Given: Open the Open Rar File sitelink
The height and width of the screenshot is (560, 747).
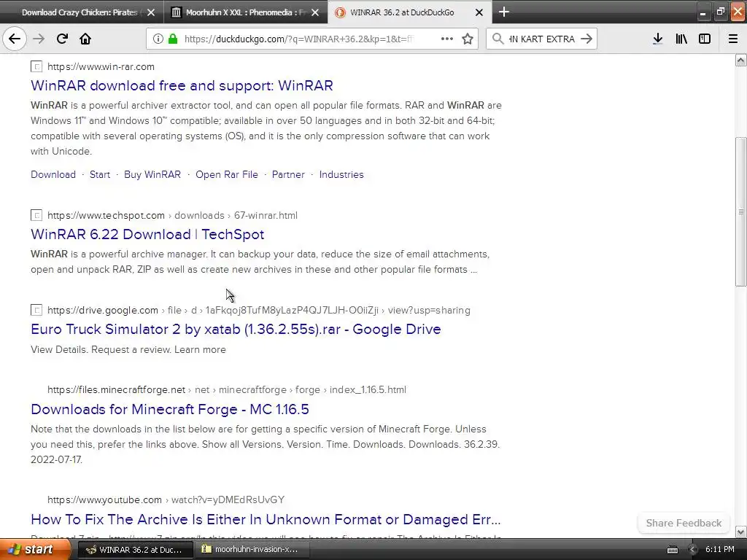Looking at the screenshot, I should click(227, 175).
